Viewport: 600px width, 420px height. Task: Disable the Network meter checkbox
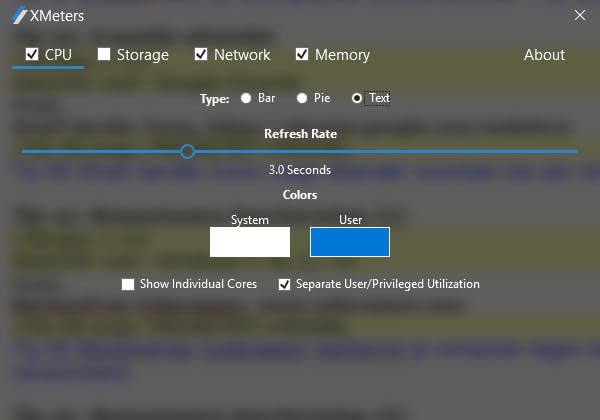tap(201, 54)
